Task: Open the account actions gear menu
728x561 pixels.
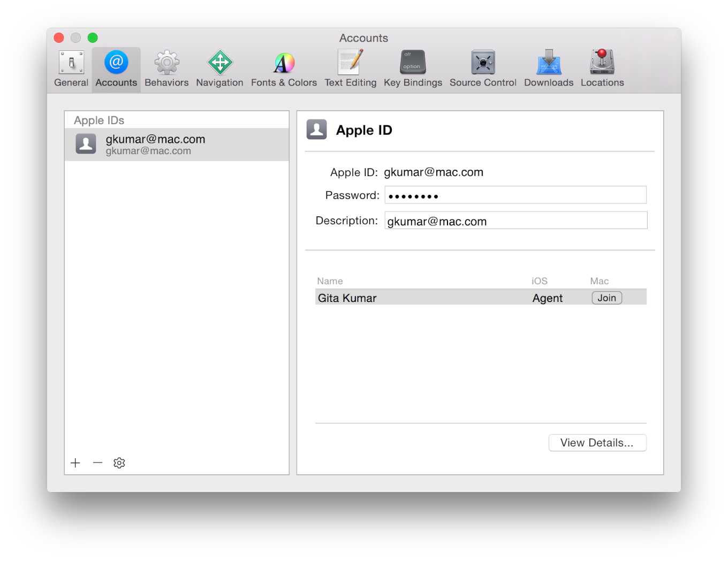Action: coord(119,463)
